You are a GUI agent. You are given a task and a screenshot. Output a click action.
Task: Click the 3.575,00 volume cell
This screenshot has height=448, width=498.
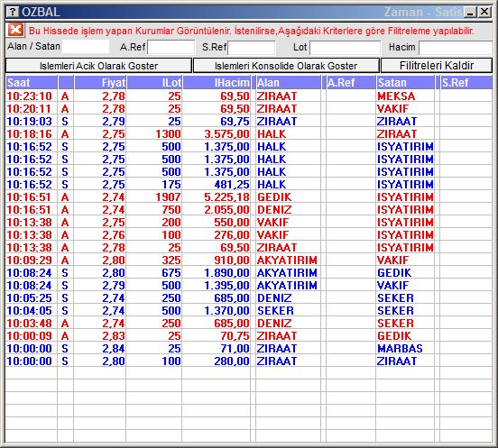(x=226, y=134)
